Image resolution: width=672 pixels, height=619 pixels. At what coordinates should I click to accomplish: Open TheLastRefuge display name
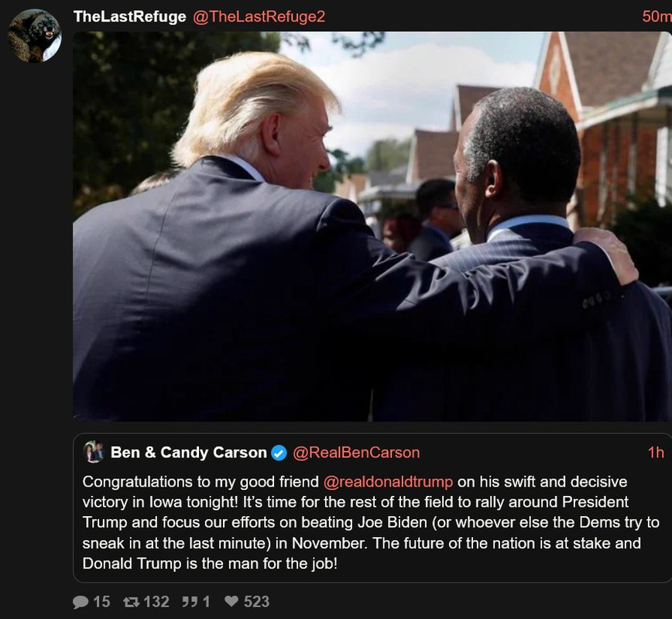tap(130, 16)
